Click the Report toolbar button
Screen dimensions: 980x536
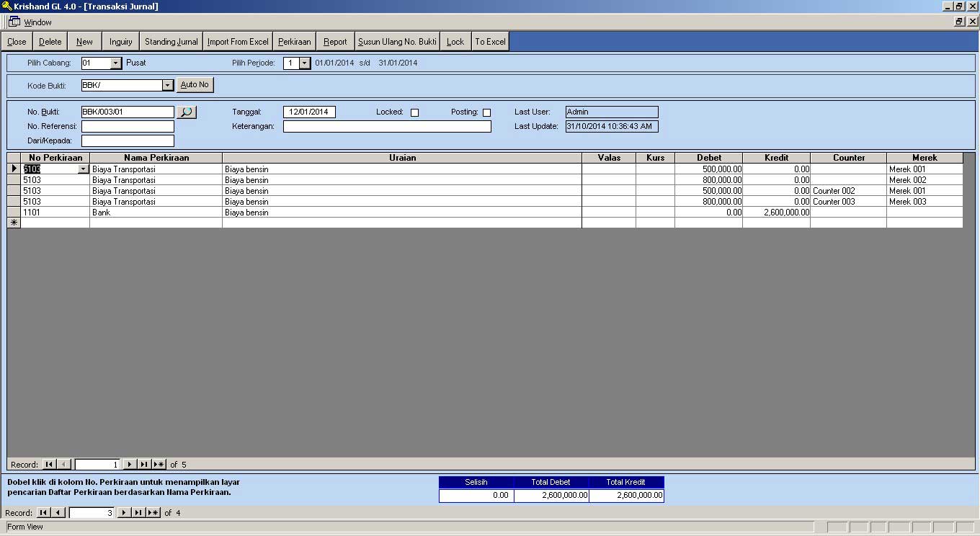coord(335,42)
